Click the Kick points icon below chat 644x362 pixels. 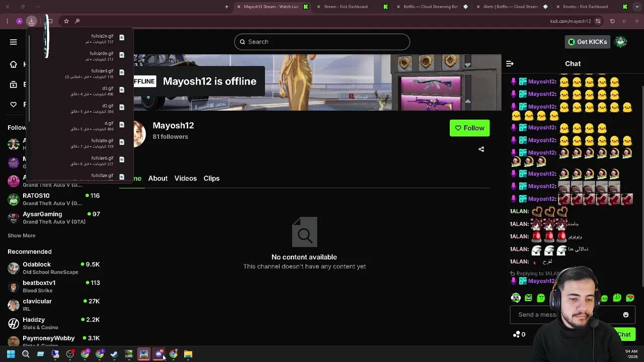[x=516, y=334]
